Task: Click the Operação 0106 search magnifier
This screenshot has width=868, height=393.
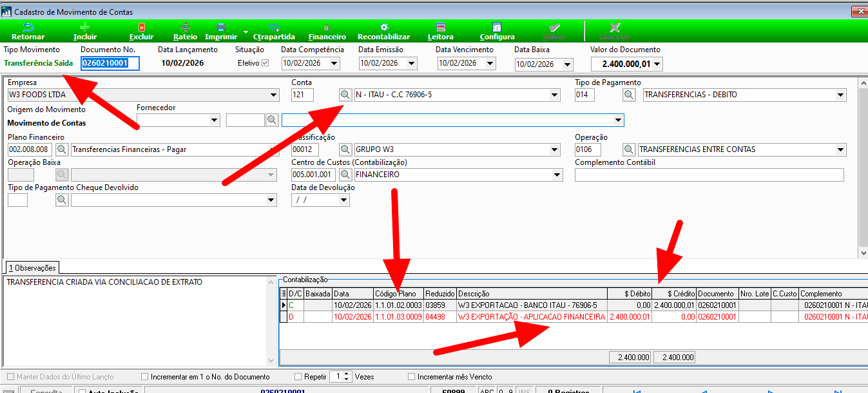Action: 629,149
